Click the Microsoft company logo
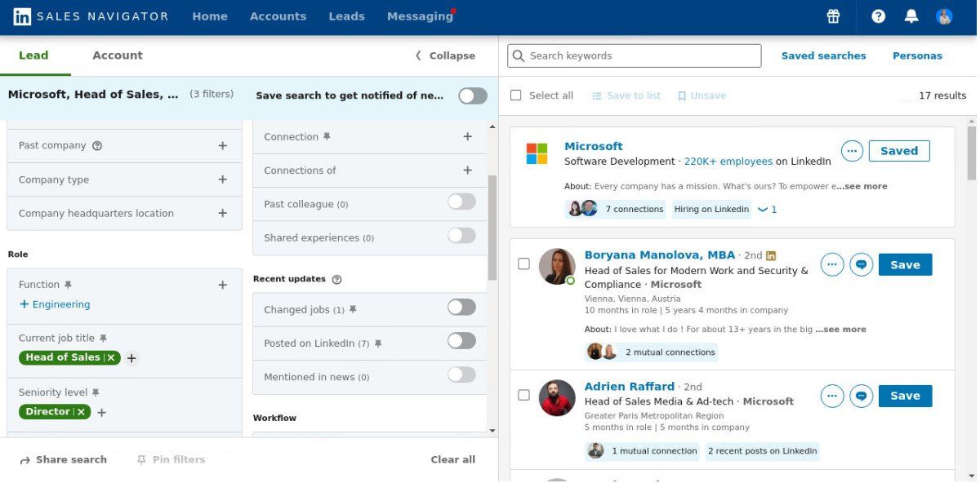980x483 pixels. tap(537, 153)
